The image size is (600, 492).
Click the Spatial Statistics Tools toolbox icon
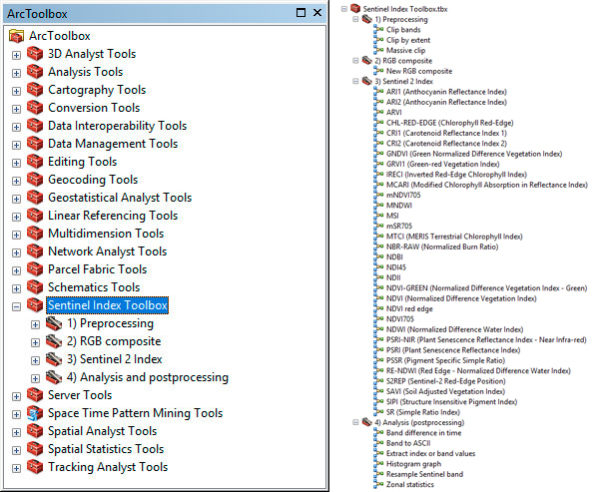point(35,449)
